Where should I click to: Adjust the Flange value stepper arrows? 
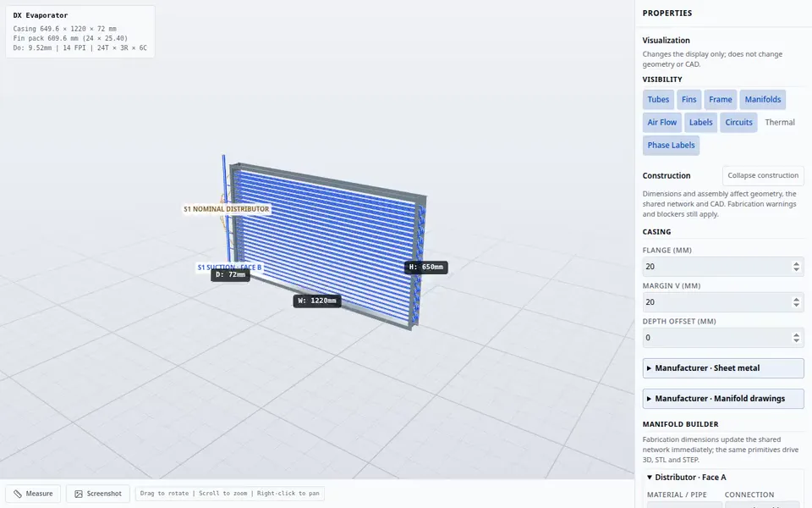(x=796, y=267)
